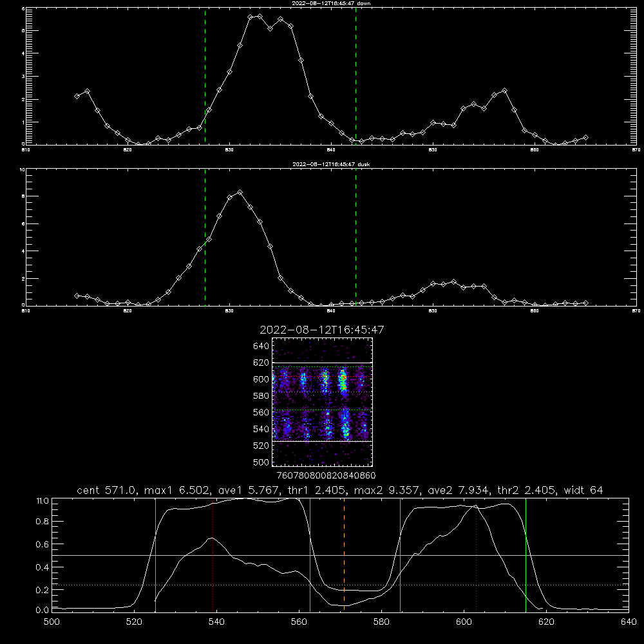Click y-axis label 620 beside spectrogram
This screenshot has width=644, height=644.
pyautogui.click(x=261, y=363)
